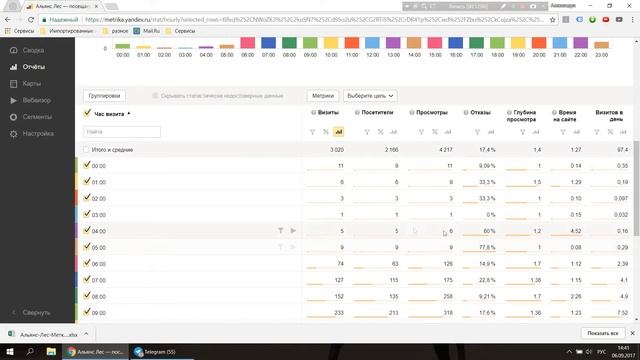
Task: Click the Группировки button
Action: [x=104, y=96]
